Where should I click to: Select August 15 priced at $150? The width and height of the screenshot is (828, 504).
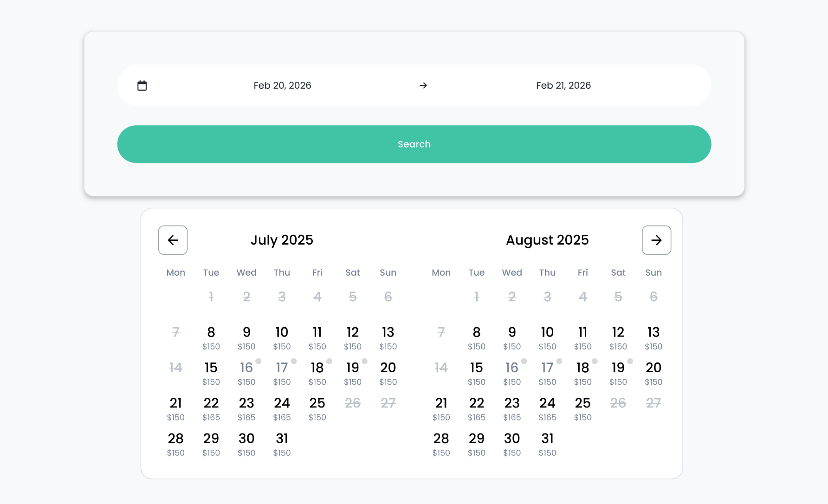coord(477,373)
